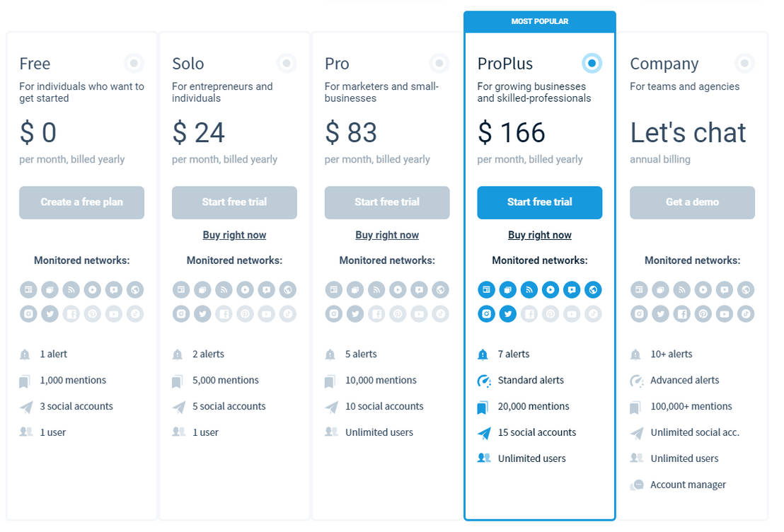Select the Solo plan radio button

[287, 64]
